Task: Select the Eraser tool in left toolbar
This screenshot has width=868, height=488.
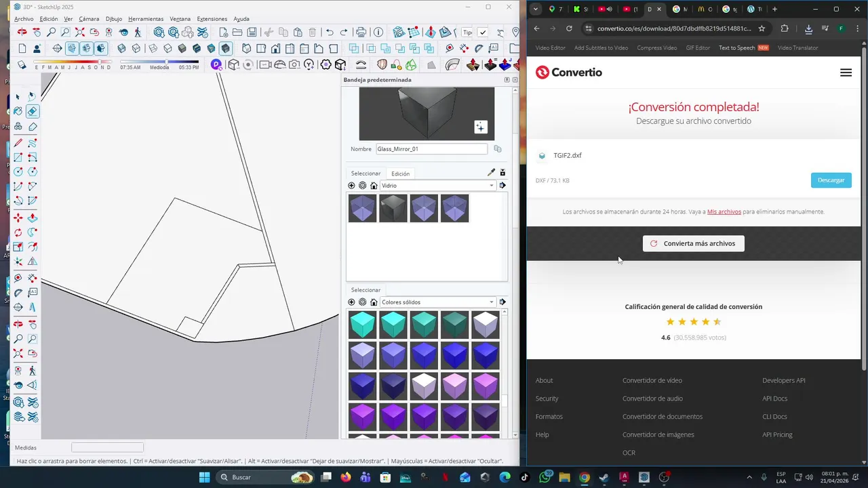Action: coord(33,111)
